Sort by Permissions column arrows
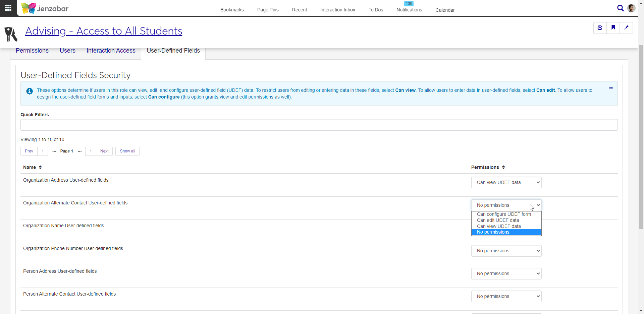Image resolution: width=644 pixels, height=314 pixels. (x=503, y=167)
